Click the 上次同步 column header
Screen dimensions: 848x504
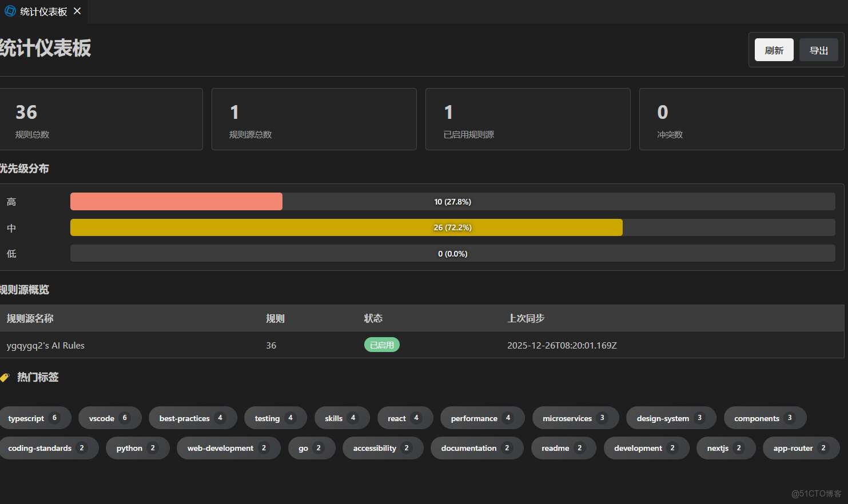coord(526,318)
